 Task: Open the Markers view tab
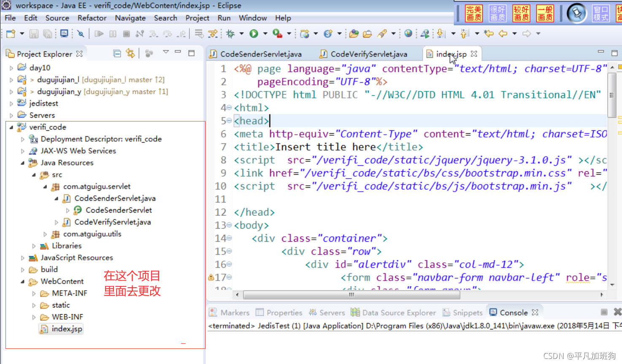(230, 313)
